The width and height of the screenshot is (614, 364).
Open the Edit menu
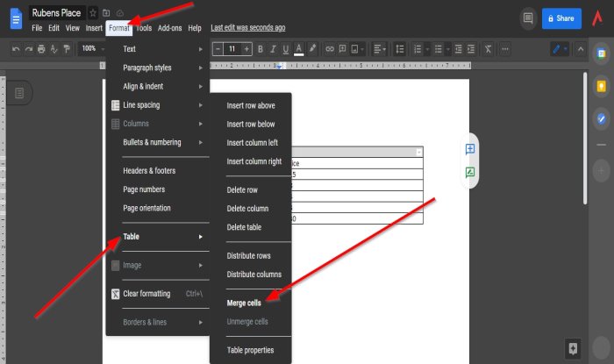point(54,28)
